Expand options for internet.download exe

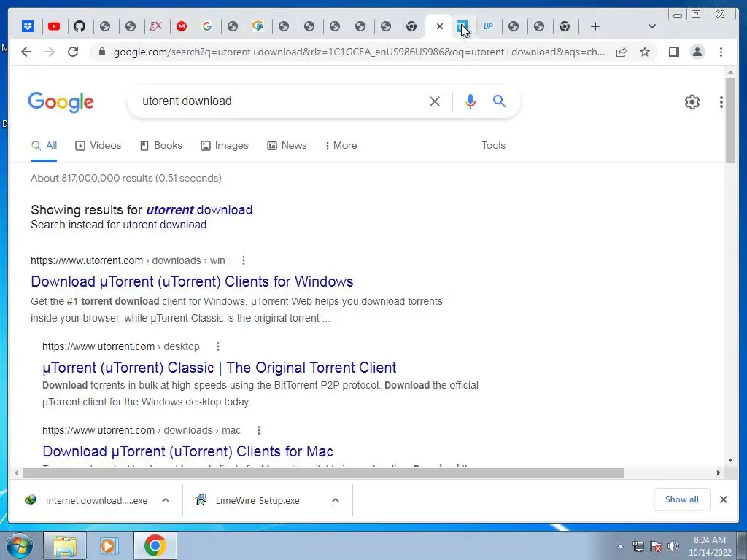coord(166,500)
